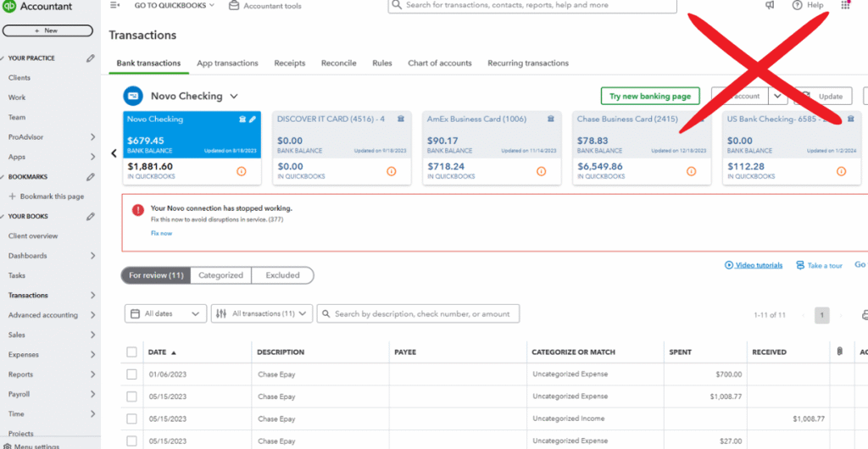This screenshot has height=449, width=868.
Task: Select checkbox for Uncategorized Income row
Action: point(131,419)
